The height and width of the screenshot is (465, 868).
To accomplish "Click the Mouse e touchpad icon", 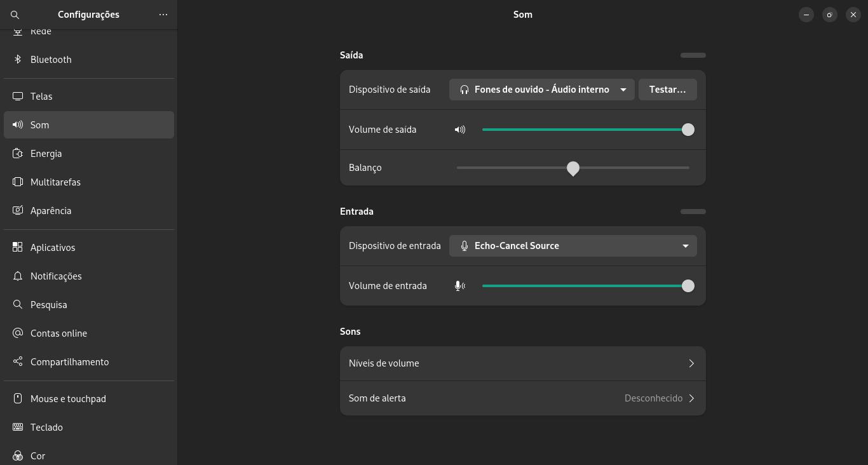I will [18, 399].
